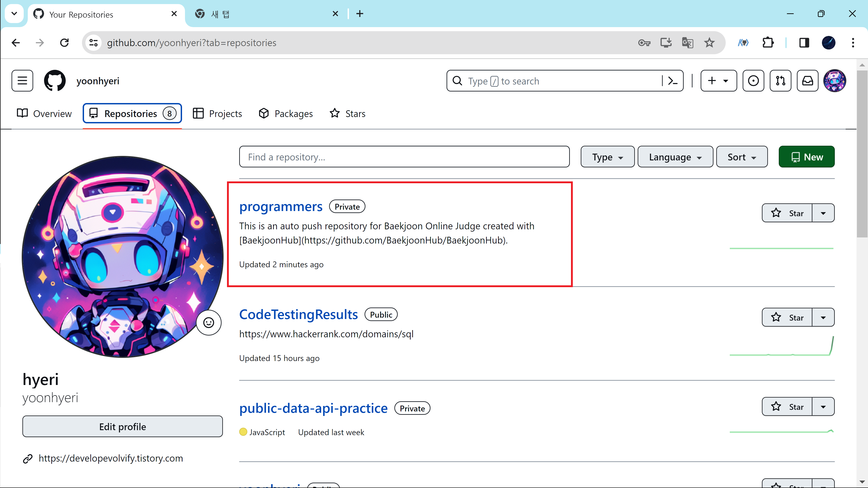Viewport: 868px width, 488px height.
Task: Expand the Language filter dropdown
Action: click(x=675, y=157)
